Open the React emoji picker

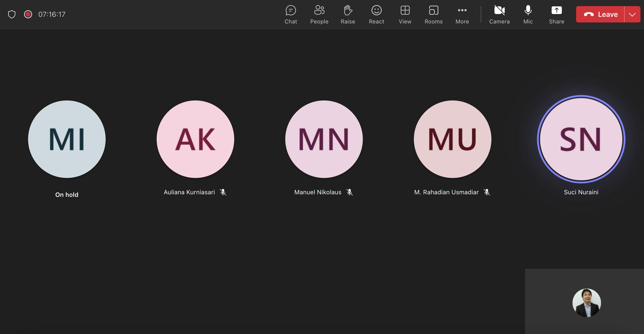(376, 15)
